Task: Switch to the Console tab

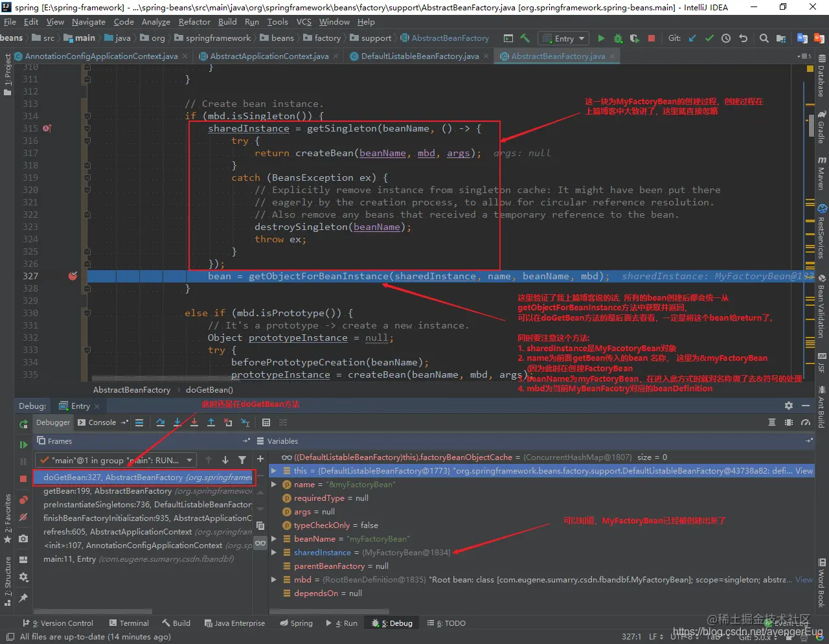Action: [x=102, y=422]
